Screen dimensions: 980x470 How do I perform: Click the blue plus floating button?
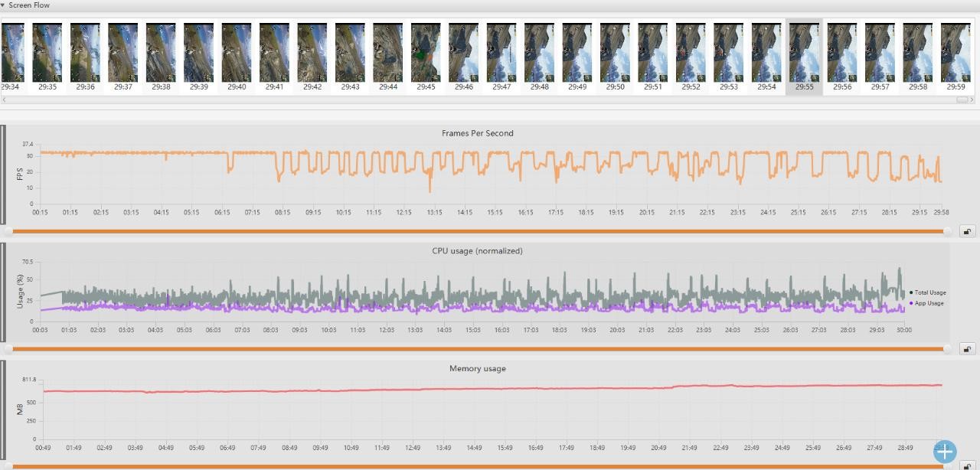[x=945, y=452]
